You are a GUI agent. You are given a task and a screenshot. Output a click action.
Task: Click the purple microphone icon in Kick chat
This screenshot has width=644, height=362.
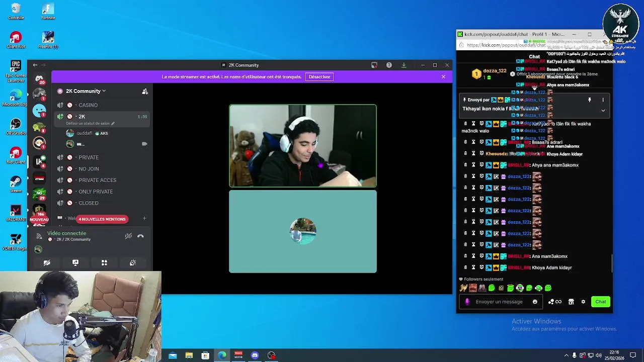tap(467, 302)
